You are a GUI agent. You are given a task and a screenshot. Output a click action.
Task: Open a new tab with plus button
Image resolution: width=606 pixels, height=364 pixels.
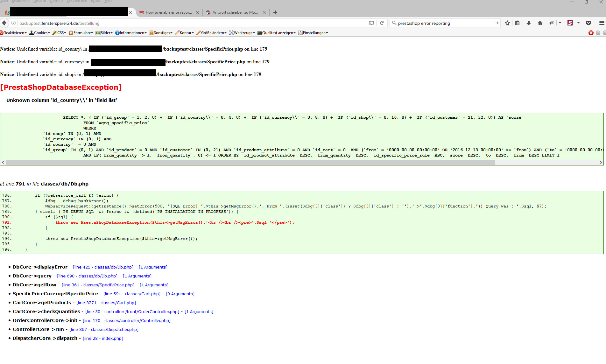[275, 12]
